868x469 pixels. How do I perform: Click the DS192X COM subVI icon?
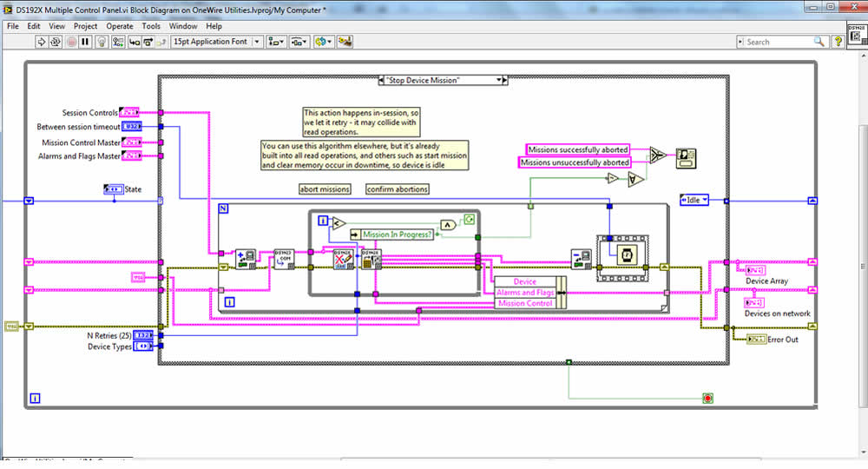tap(285, 259)
